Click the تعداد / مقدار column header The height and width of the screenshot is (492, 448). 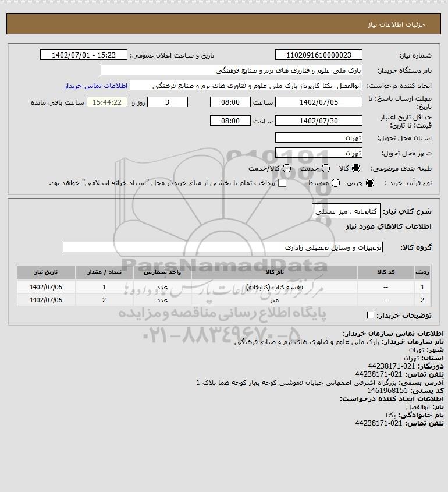click(104, 272)
